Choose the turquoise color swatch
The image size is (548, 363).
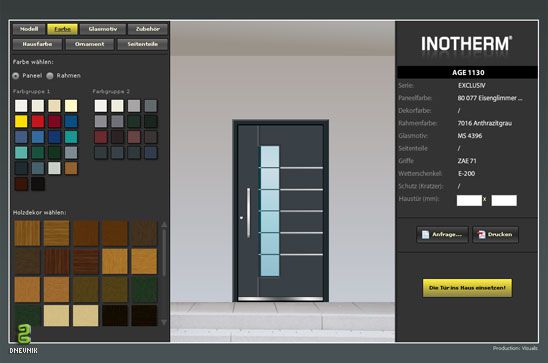(71, 137)
